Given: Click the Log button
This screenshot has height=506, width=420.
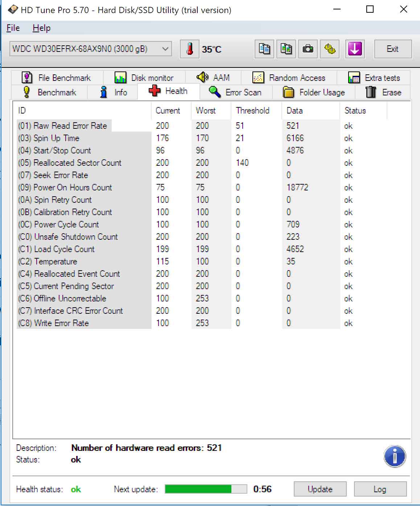Looking at the screenshot, I should (x=380, y=489).
